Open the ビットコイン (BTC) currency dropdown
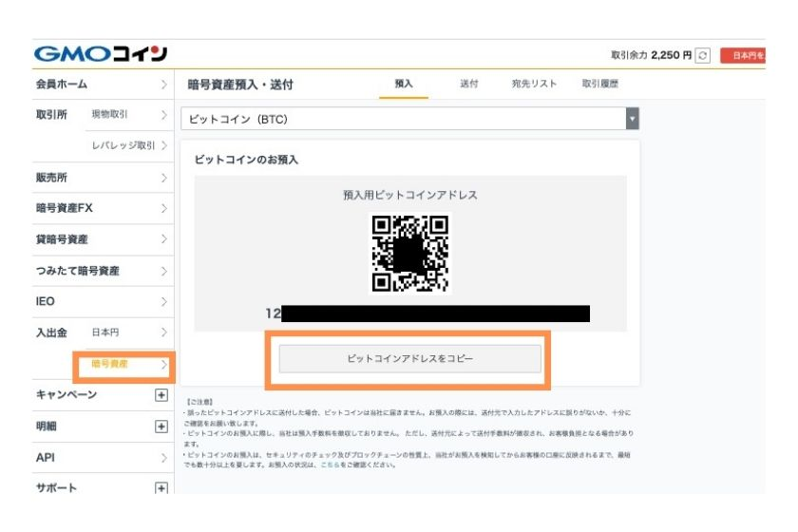The height and width of the screenshot is (532, 798). click(409, 119)
